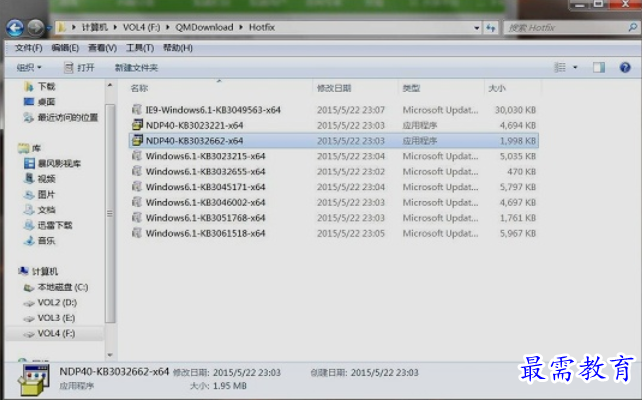The width and height of the screenshot is (642, 400).
Task: Open the 组织 dropdown menu
Action: 29,67
